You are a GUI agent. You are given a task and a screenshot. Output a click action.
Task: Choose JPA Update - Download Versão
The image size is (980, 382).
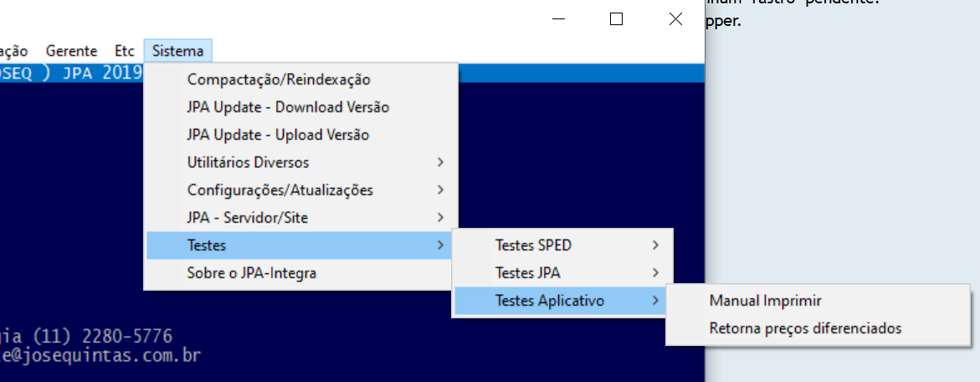pyautogui.click(x=288, y=107)
